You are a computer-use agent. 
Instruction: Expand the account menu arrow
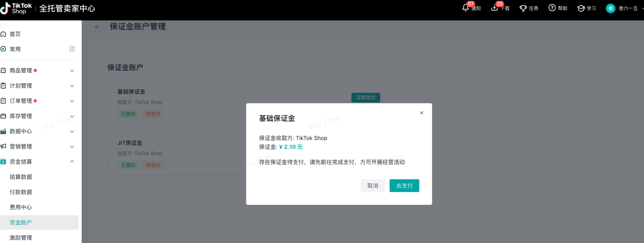pyautogui.click(x=642, y=8)
